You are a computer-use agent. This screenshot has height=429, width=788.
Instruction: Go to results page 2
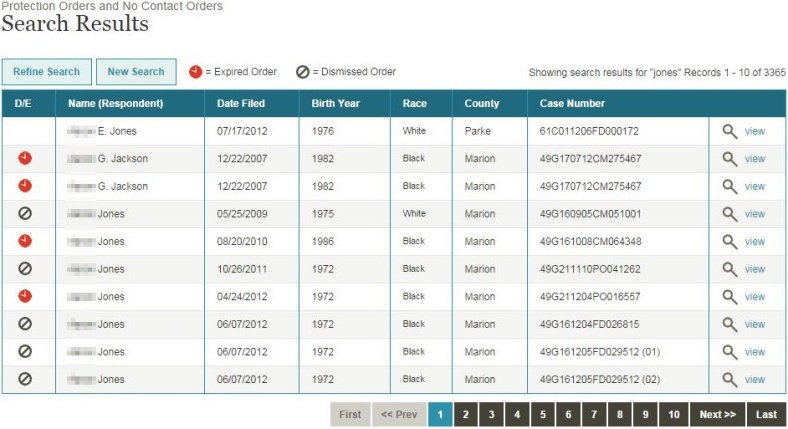click(x=465, y=415)
